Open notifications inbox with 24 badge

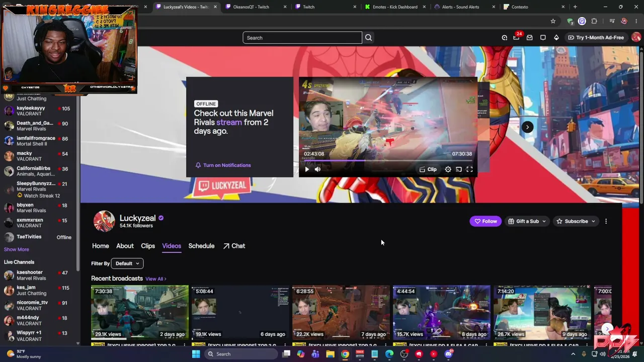pyautogui.click(x=516, y=38)
